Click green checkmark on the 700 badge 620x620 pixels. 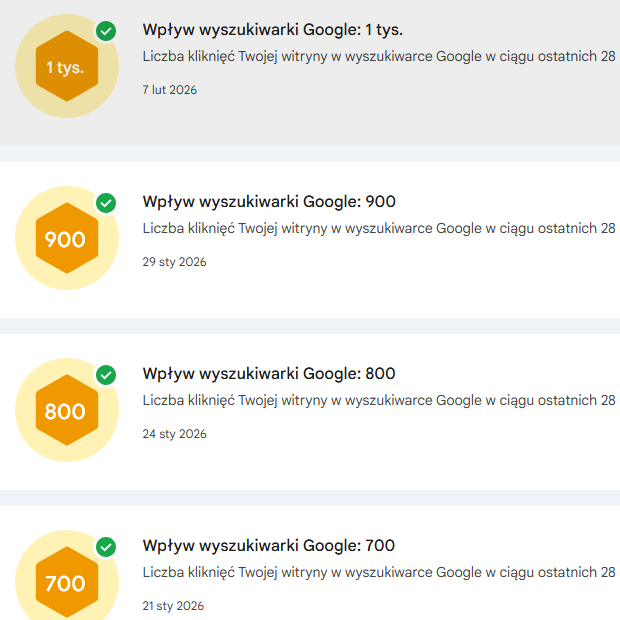[106, 547]
